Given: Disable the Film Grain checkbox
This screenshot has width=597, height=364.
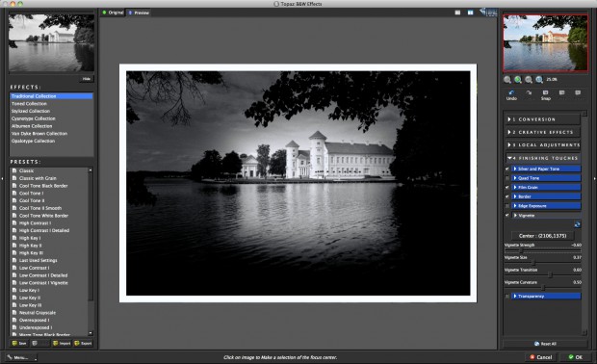Looking at the screenshot, I should (x=507, y=188).
